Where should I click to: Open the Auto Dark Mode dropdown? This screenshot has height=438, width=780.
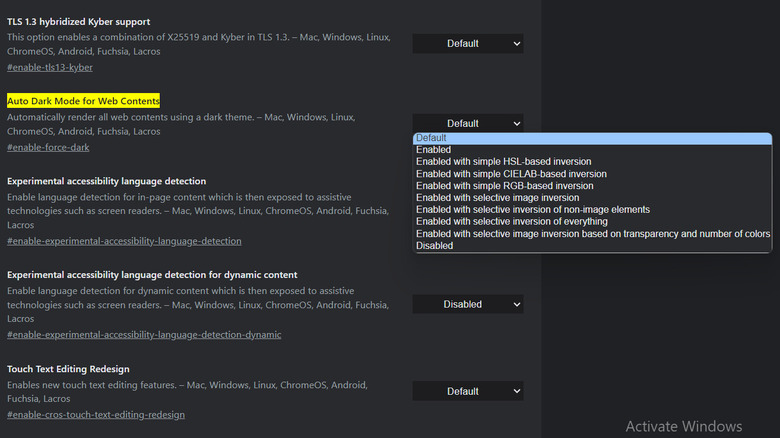tap(467, 123)
